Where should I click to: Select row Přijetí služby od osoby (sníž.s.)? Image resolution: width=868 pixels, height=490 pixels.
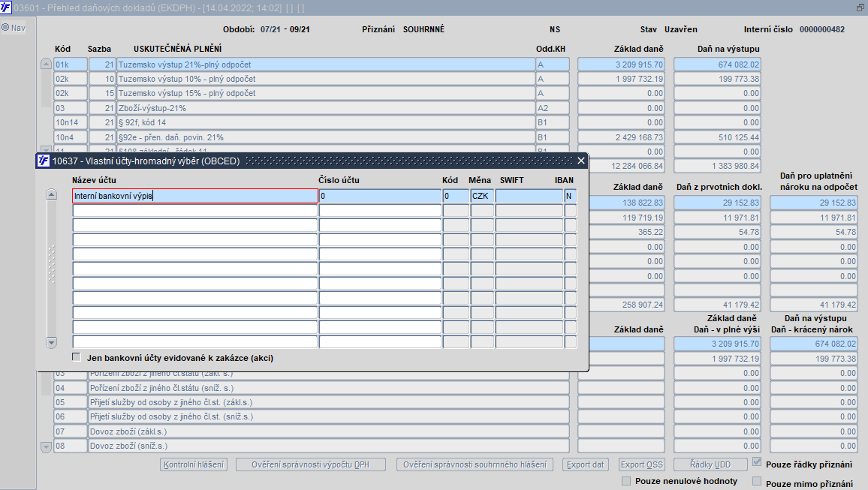coord(329,417)
